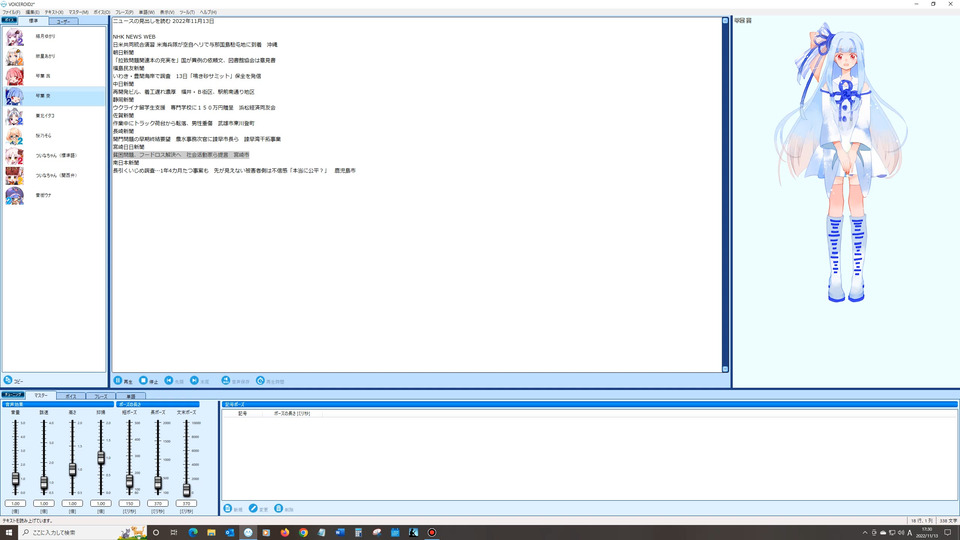Click the ニュースの見出しを読む 2022年11月13日 line
This screenshot has height=540, width=960.
[x=163, y=21]
